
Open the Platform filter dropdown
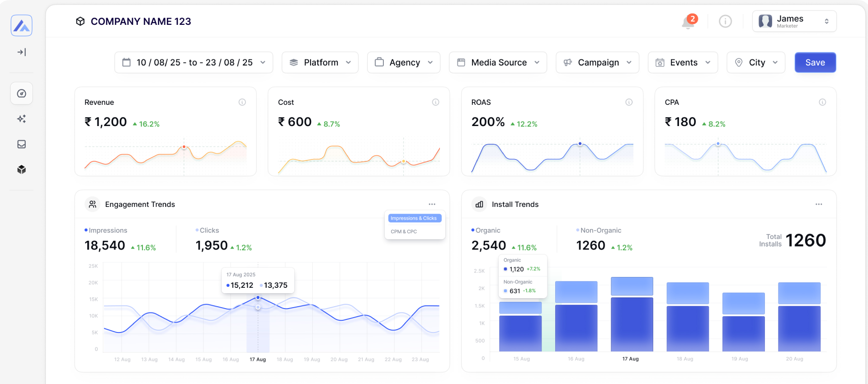320,62
